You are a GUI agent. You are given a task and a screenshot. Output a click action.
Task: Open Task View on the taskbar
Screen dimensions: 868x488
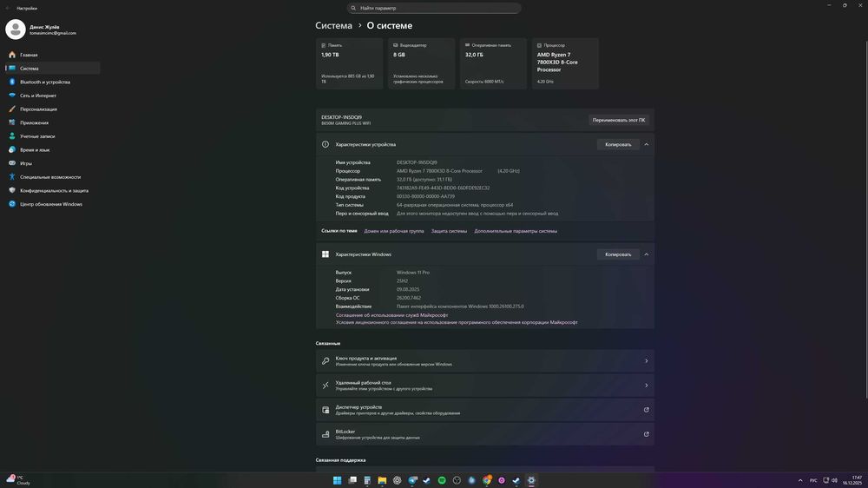pyautogui.click(x=352, y=480)
